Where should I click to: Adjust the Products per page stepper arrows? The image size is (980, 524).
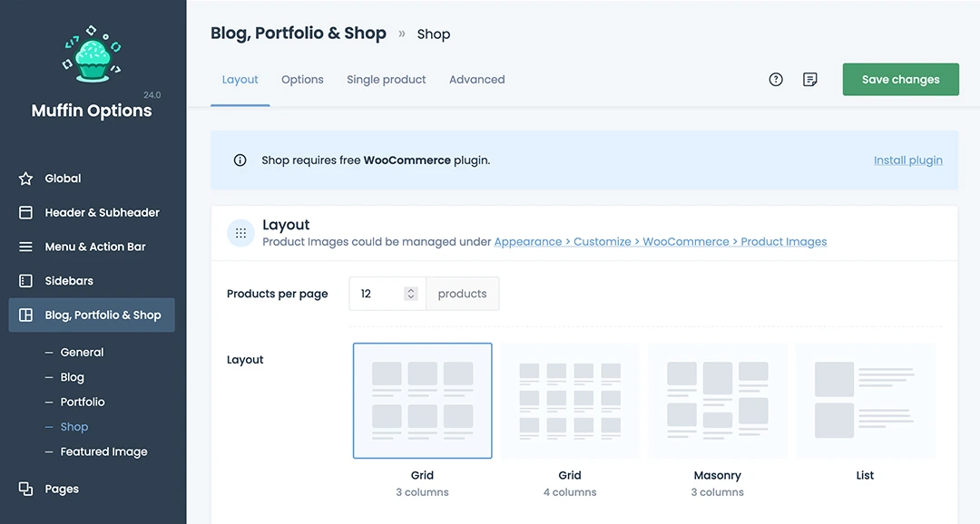coord(410,294)
